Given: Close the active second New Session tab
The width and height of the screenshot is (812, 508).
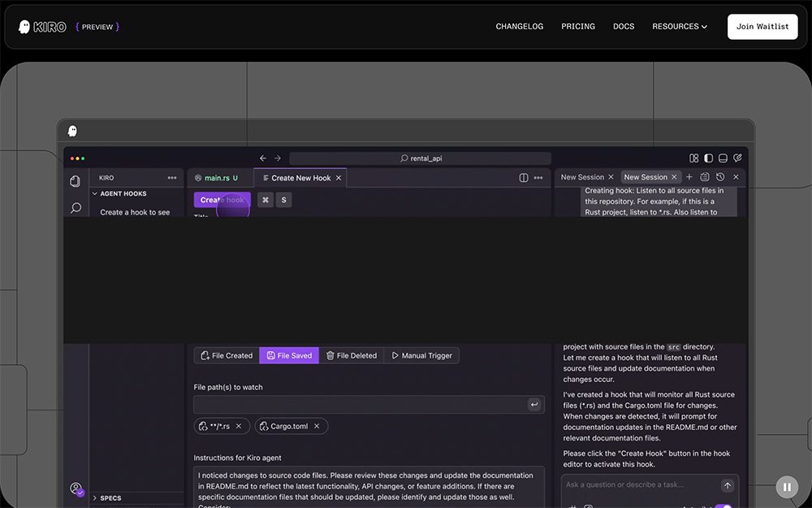Looking at the screenshot, I should click(674, 176).
